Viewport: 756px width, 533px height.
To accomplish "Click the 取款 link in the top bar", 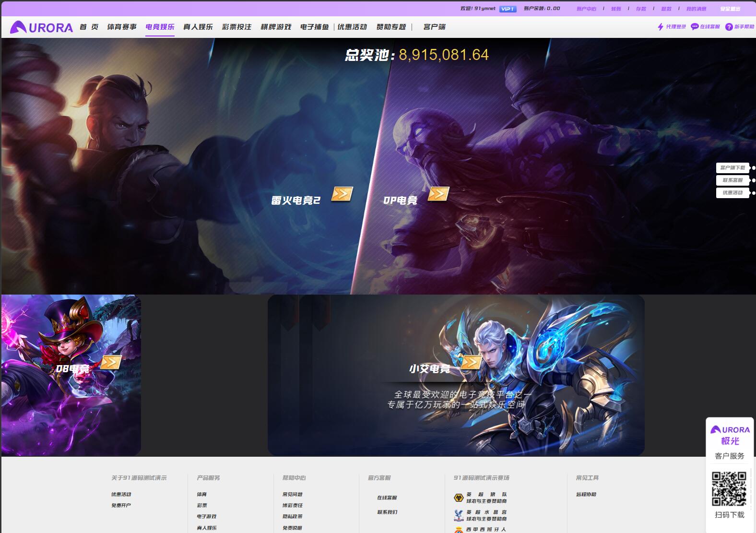I will [x=666, y=9].
